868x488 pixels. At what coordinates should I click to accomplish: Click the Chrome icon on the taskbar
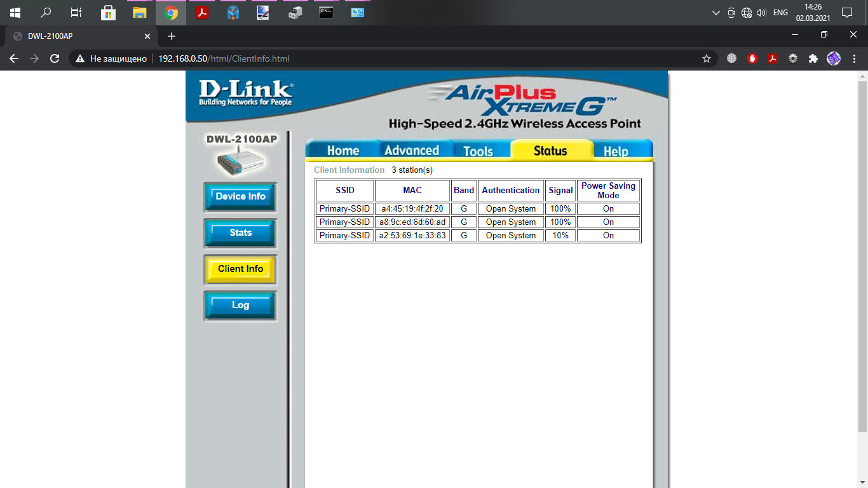170,13
